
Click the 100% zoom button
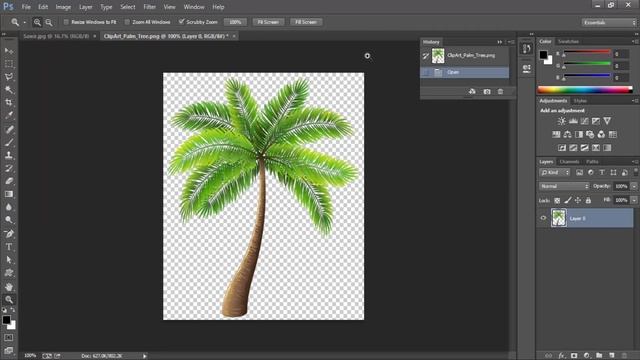[235, 22]
